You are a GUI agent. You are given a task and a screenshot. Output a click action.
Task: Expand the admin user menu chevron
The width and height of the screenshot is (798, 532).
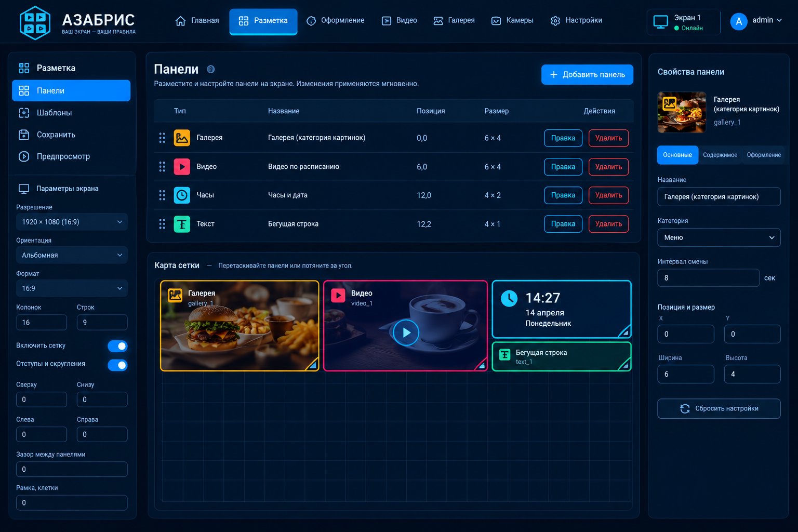point(779,20)
